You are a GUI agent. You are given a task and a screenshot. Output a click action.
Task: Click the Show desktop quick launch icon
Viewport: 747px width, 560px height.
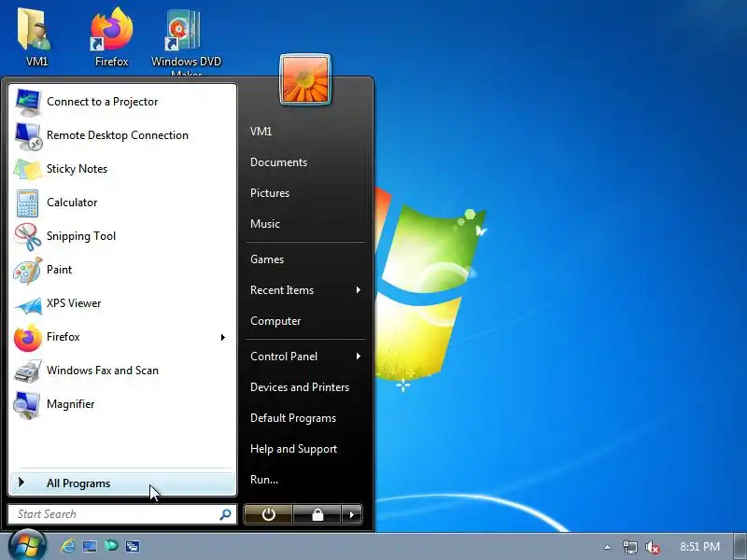click(x=90, y=546)
